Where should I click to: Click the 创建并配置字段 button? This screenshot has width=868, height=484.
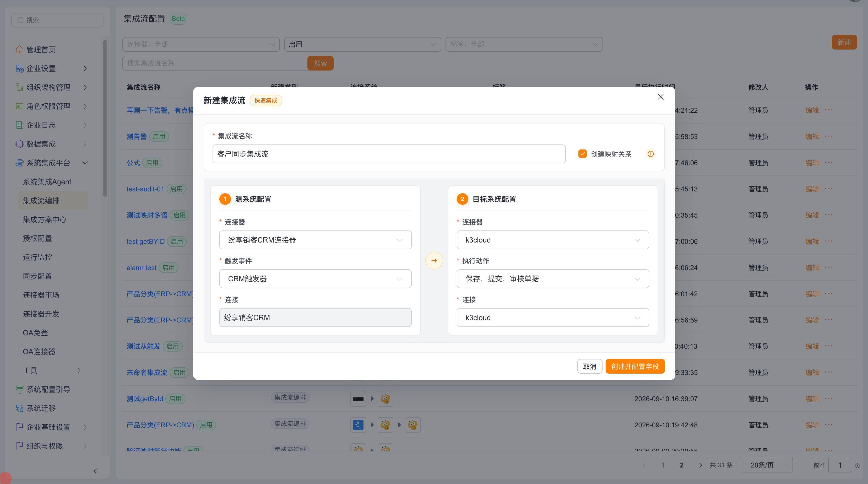[635, 366]
